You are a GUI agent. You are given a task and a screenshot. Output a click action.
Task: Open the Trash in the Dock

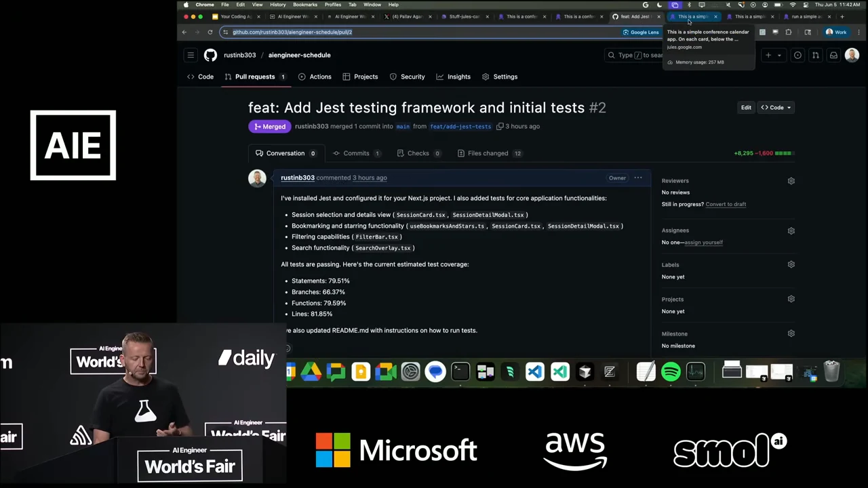coord(831,371)
